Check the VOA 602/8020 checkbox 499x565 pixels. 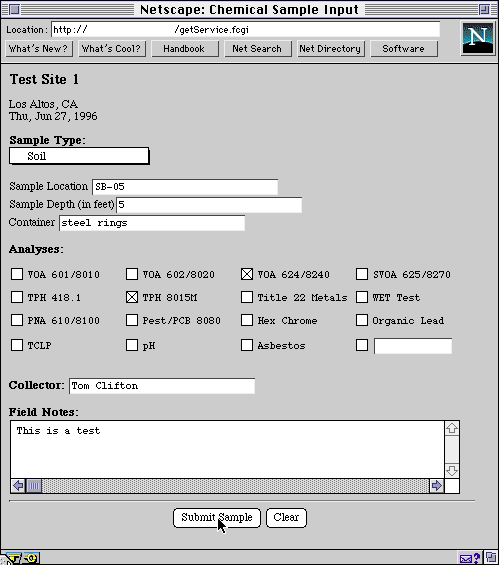pos(132,274)
